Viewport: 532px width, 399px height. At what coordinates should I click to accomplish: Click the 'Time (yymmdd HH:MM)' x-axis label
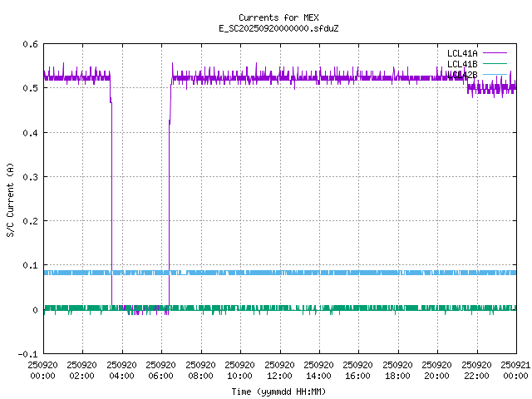pyautogui.click(x=278, y=390)
